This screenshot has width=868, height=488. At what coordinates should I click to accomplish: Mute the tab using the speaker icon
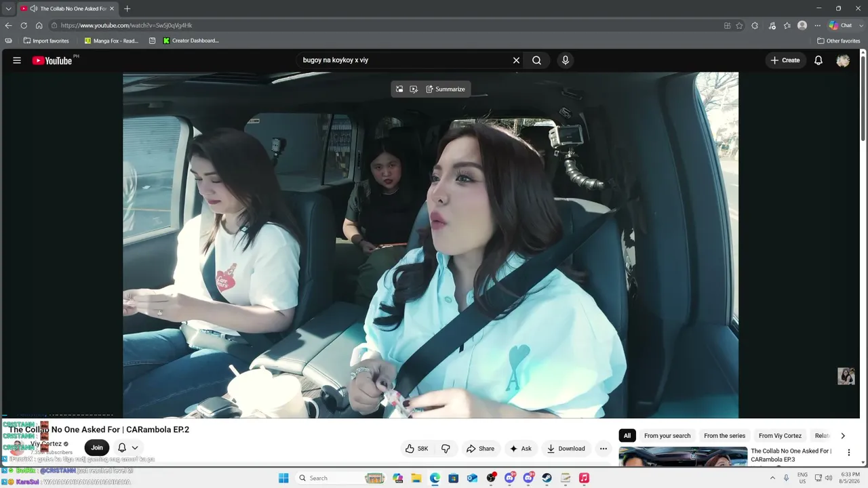tap(34, 9)
